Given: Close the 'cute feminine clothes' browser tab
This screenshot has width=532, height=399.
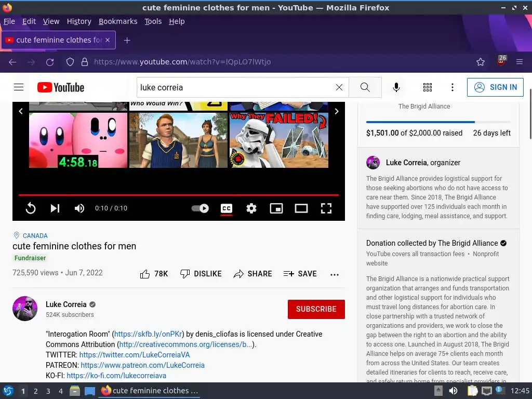Looking at the screenshot, I should click(x=108, y=40).
